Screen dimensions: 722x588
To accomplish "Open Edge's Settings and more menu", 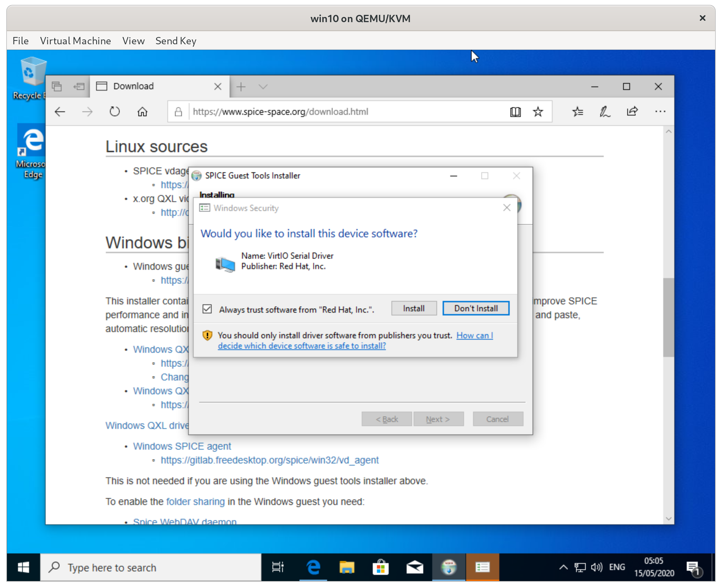I will point(660,111).
